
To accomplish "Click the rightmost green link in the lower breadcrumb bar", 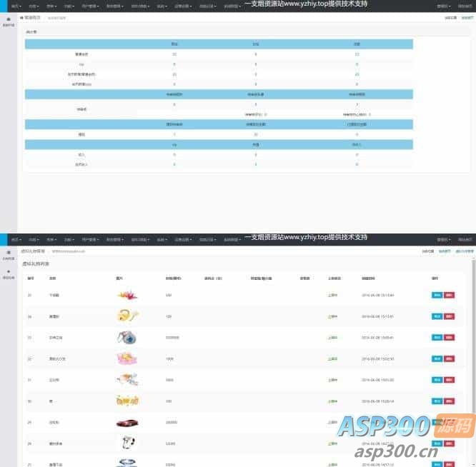I will point(465,251).
